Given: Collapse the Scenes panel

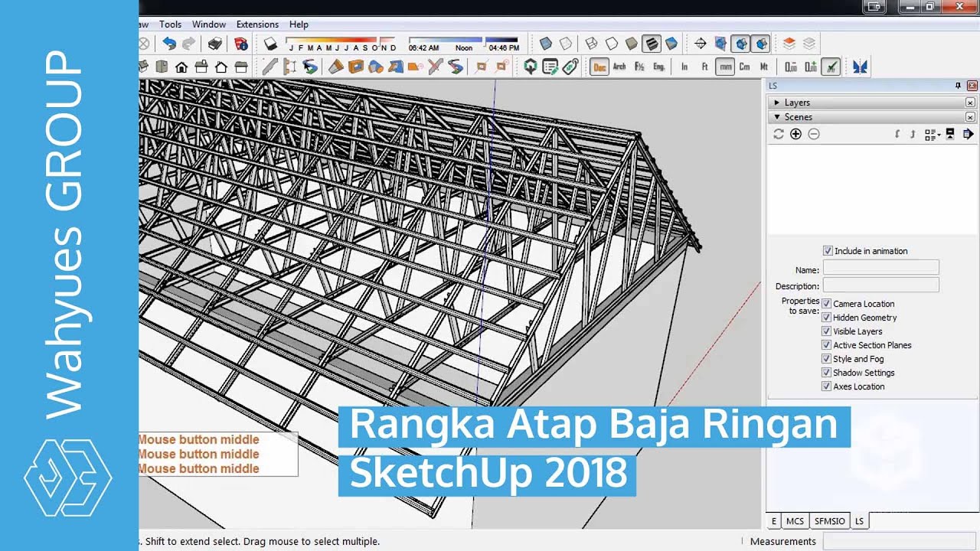Looking at the screenshot, I should 777,117.
